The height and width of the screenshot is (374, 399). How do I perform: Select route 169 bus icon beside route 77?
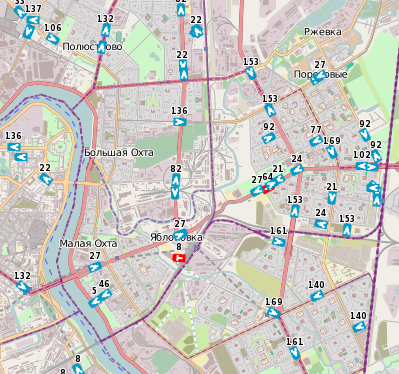click(x=332, y=152)
